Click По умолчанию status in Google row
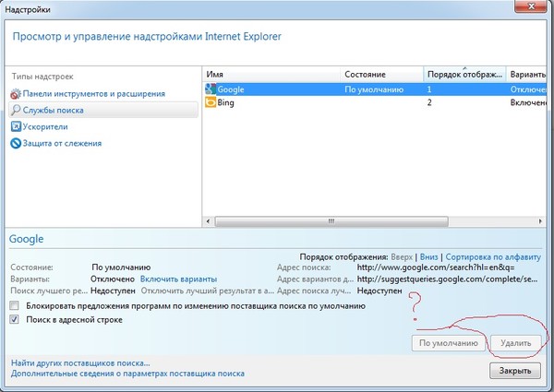The image size is (554, 392). click(x=374, y=89)
